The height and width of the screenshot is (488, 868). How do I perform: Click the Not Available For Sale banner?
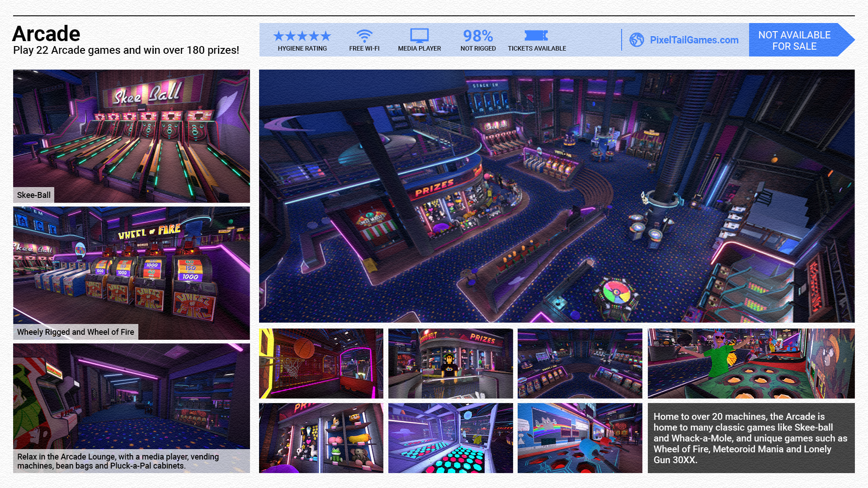coord(794,40)
